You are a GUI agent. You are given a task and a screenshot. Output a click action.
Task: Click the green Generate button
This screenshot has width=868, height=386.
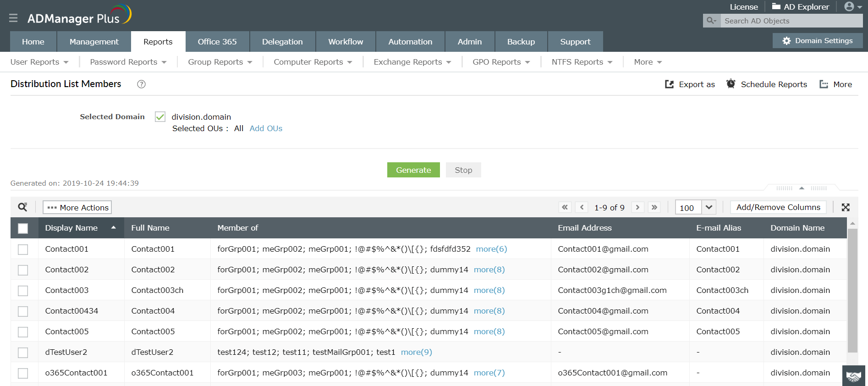click(x=413, y=170)
